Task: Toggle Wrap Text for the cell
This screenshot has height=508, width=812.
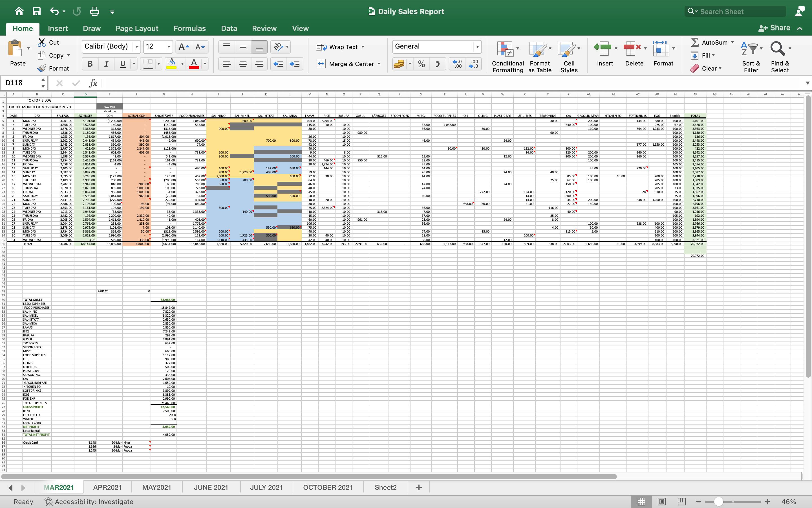Action: coord(340,47)
